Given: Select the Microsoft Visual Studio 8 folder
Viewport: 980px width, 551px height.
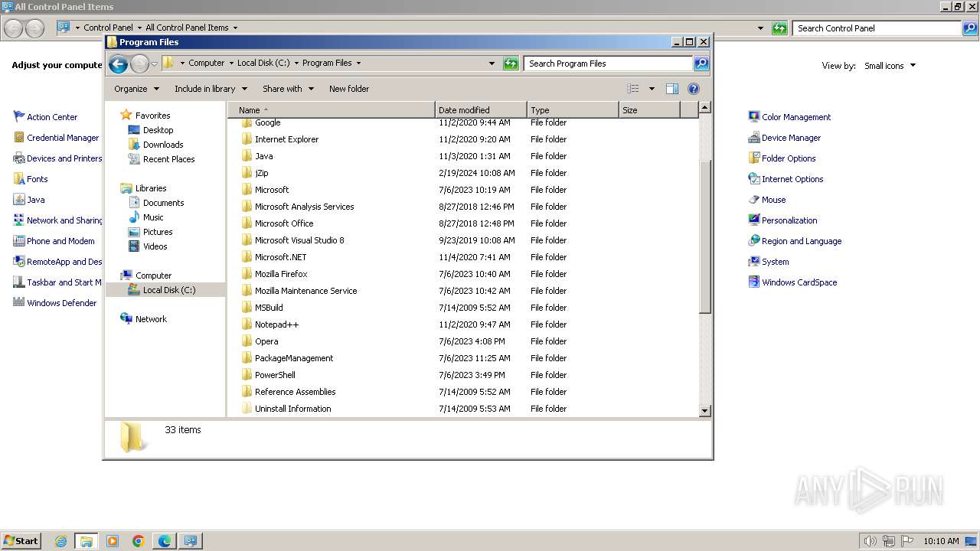Looking at the screenshot, I should (x=299, y=240).
